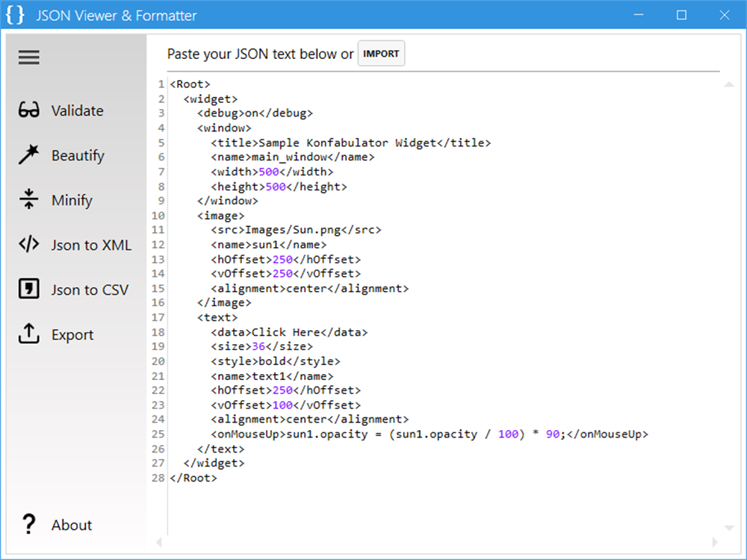Open the About section
Viewport: 747px width, 560px height.
tap(72, 525)
